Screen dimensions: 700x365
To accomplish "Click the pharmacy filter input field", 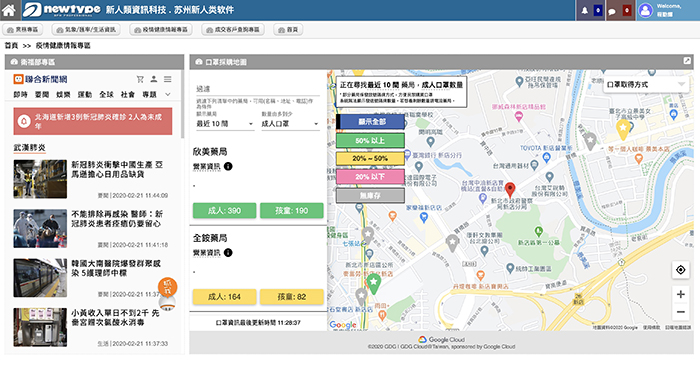I will pos(258,89).
